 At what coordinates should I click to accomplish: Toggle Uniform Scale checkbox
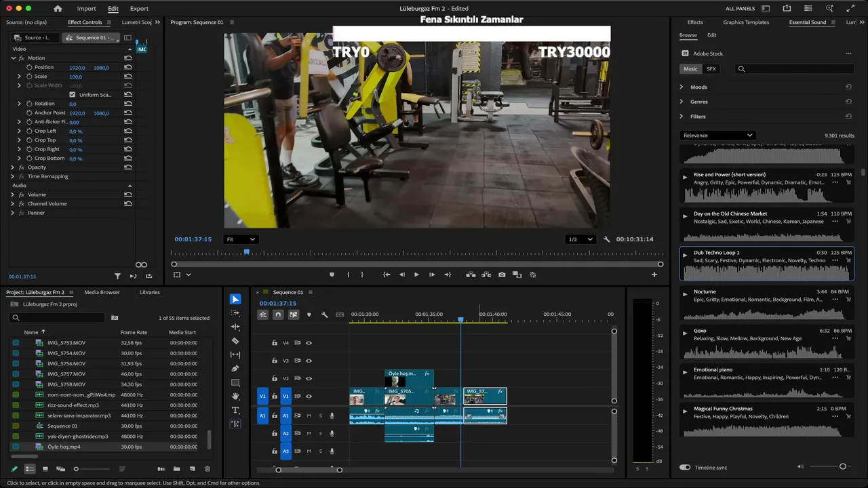tap(73, 94)
